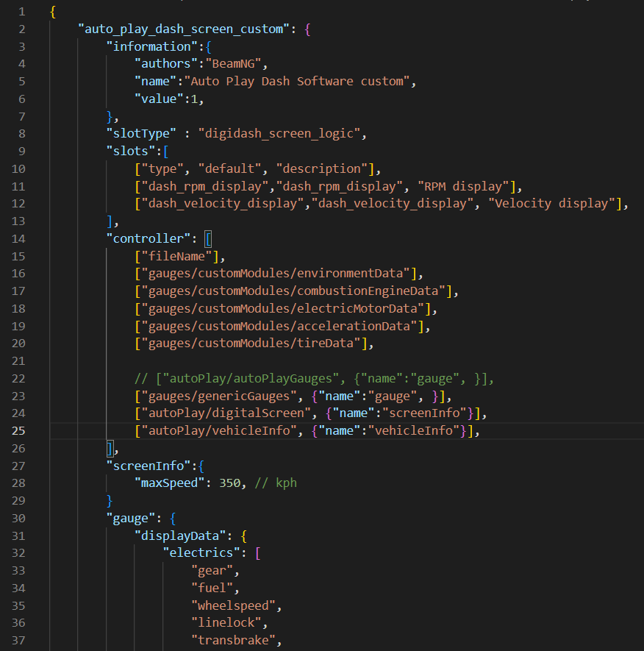The width and height of the screenshot is (644, 651).
Task: Select line 37 via its line number
Action: (18, 641)
